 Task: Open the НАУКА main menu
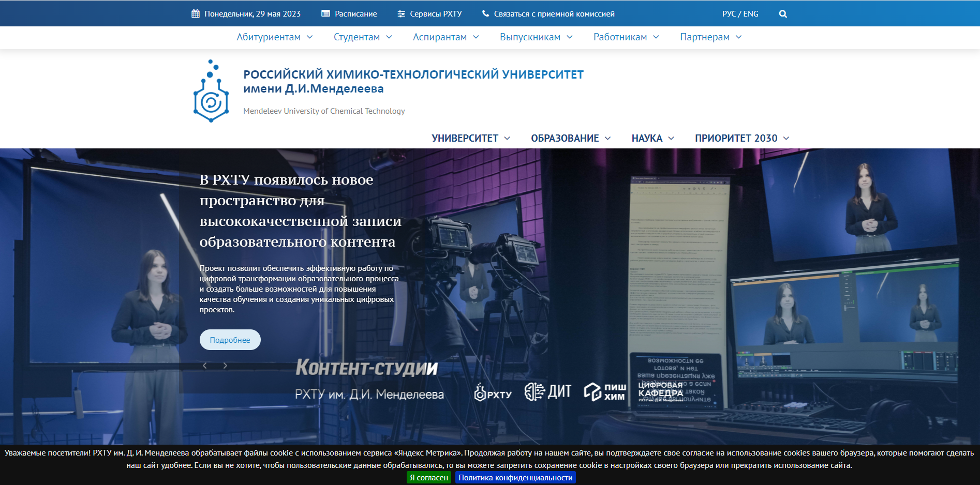coord(652,138)
